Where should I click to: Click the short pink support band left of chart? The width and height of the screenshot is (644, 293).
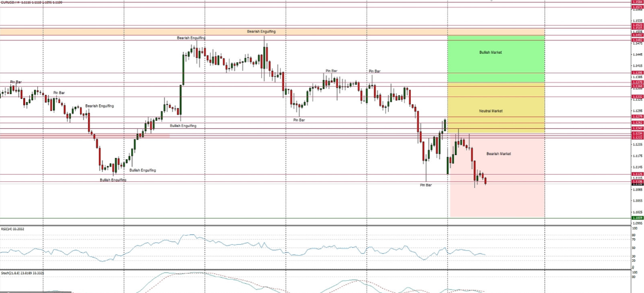pos(85,136)
